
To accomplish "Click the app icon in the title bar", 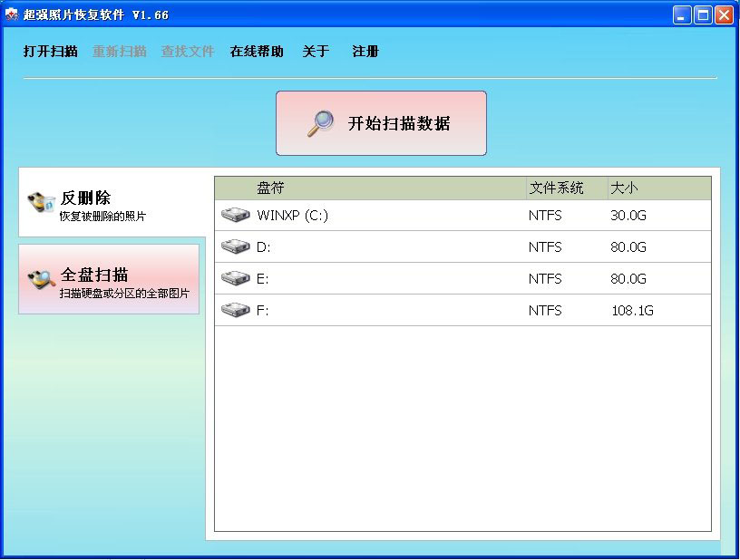I will point(12,14).
